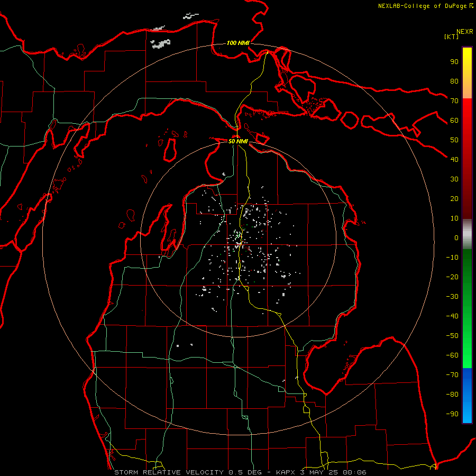Click the blue bottom segment of the color bar
Image resolution: width=476 pixels, height=476 pixels.
[467, 396]
